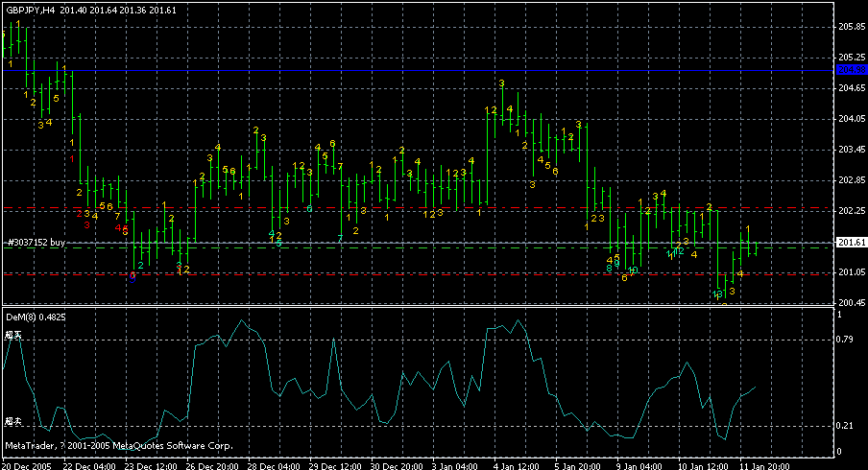Click the MetaQuotes Software Corp. copyright text
The image size is (868, 470).
click(x=119, y=446)
